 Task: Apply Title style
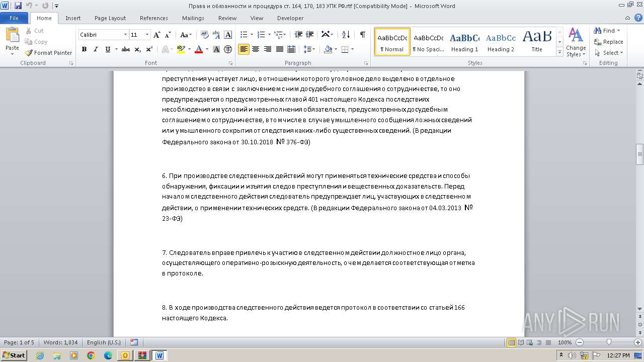537,42
